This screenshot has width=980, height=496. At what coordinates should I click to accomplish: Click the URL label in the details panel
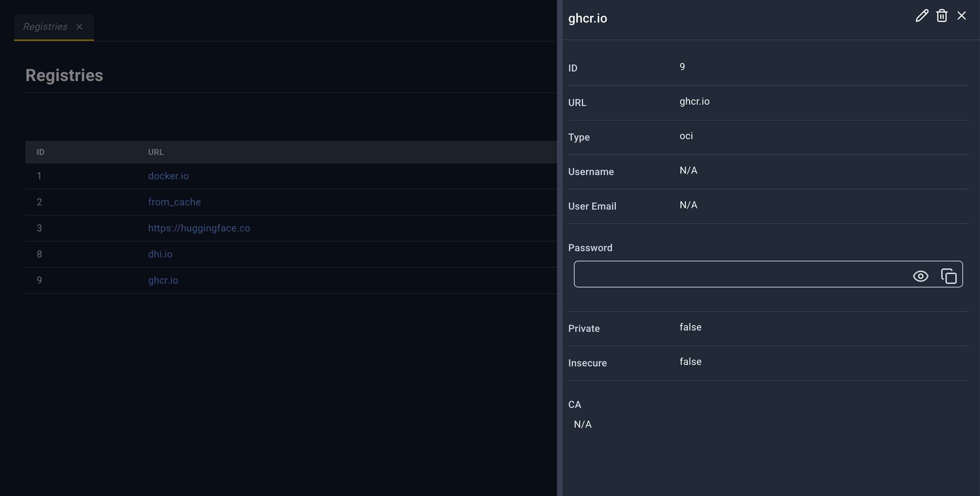point(577,103)
